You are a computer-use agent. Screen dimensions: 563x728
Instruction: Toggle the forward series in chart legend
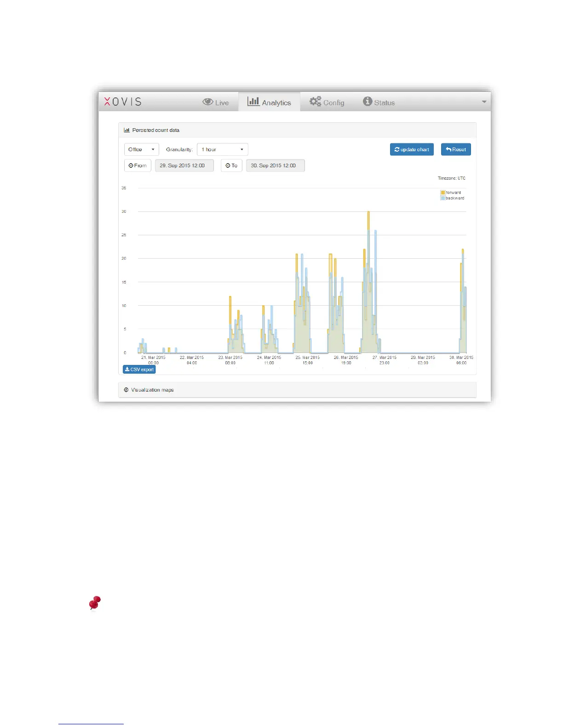tap(453, 193)
